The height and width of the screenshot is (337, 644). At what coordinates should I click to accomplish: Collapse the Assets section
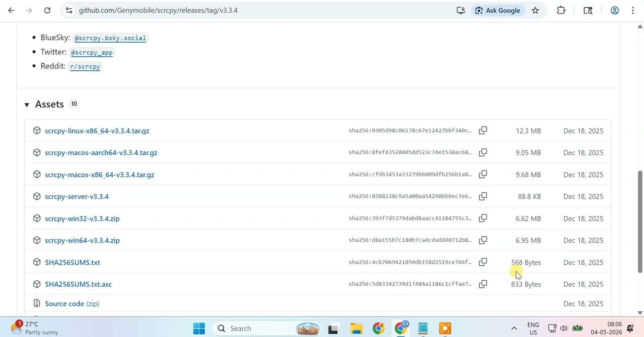tap(27, 105)
